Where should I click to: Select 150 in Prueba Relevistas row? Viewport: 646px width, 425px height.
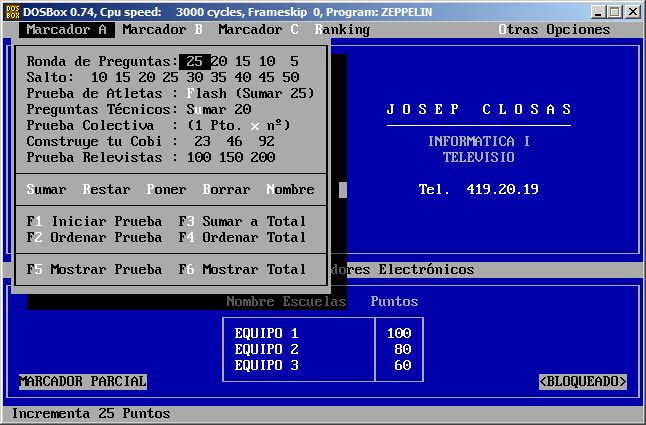[x=230, y=157]
